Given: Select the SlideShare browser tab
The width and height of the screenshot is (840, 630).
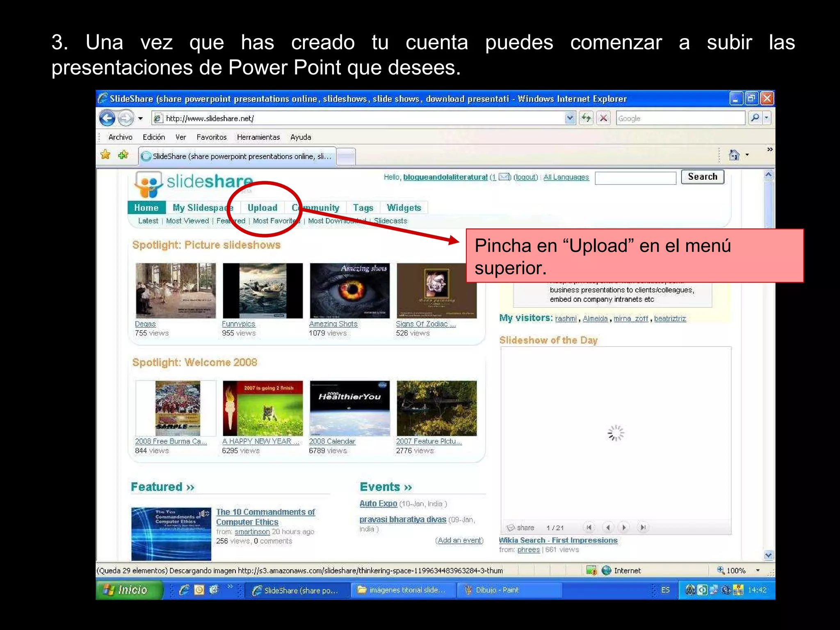Looking at the screenshot, I should coord(237,156).
